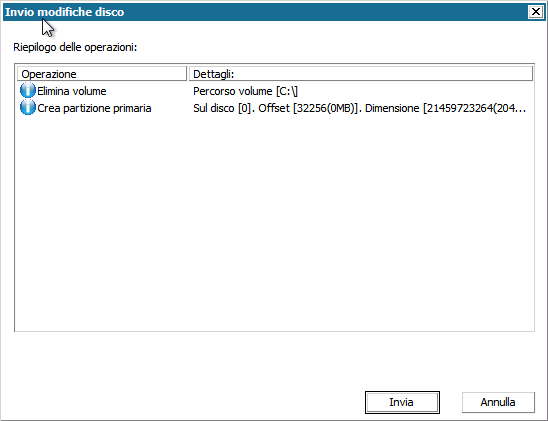Click the Dimensione value in the second row
This screenshot has width=548, height=421.
tap(445, 108)
